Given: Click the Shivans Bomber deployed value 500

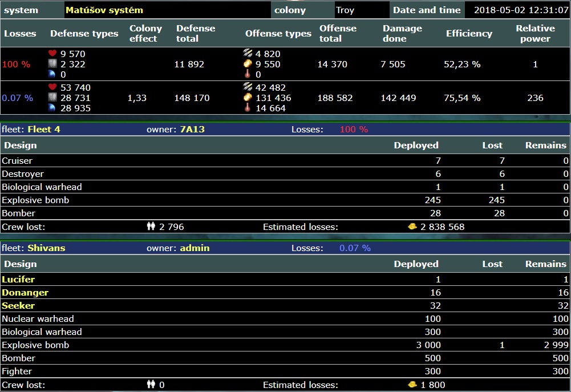Looking at the screenshot, I should (x=432, y=358).
